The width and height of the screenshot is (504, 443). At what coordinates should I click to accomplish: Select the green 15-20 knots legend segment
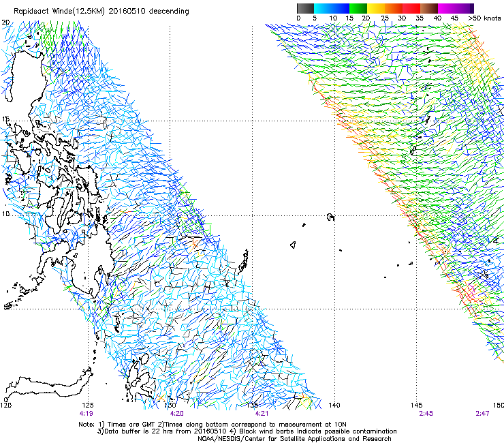pyautogui.click(x=358, y=8)
